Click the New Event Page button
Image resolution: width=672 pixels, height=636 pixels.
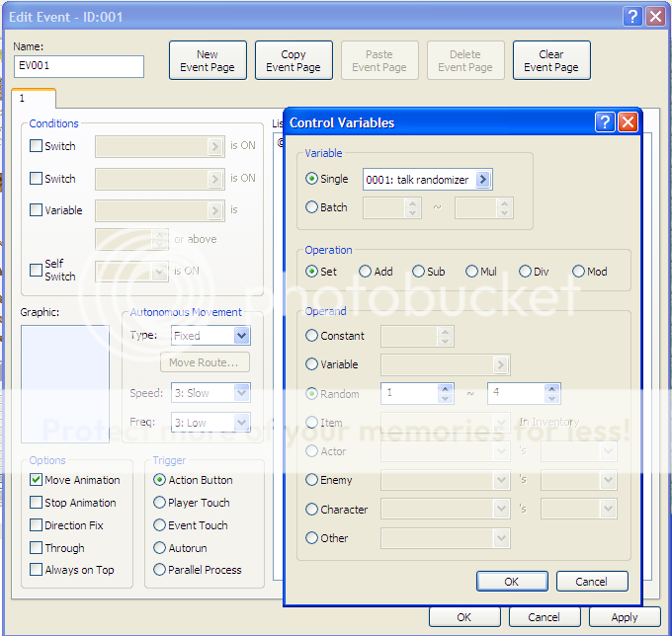point(208,61)
